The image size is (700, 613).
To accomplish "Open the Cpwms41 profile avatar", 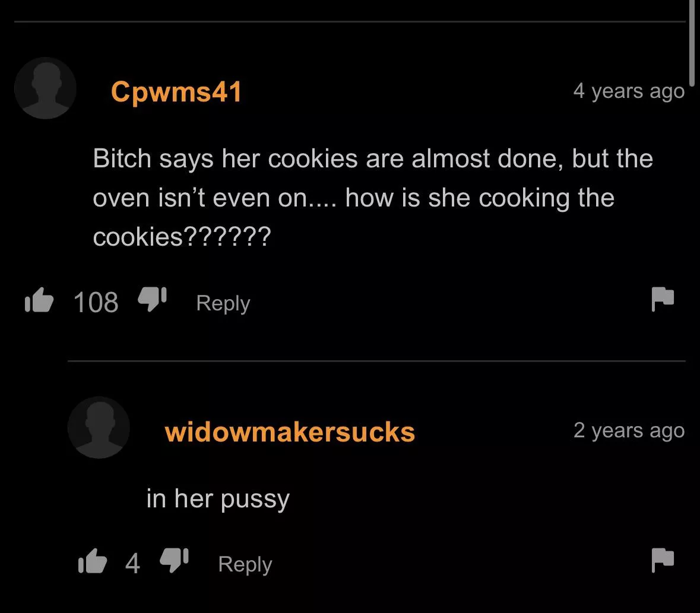I will click(x=45, y=88).
